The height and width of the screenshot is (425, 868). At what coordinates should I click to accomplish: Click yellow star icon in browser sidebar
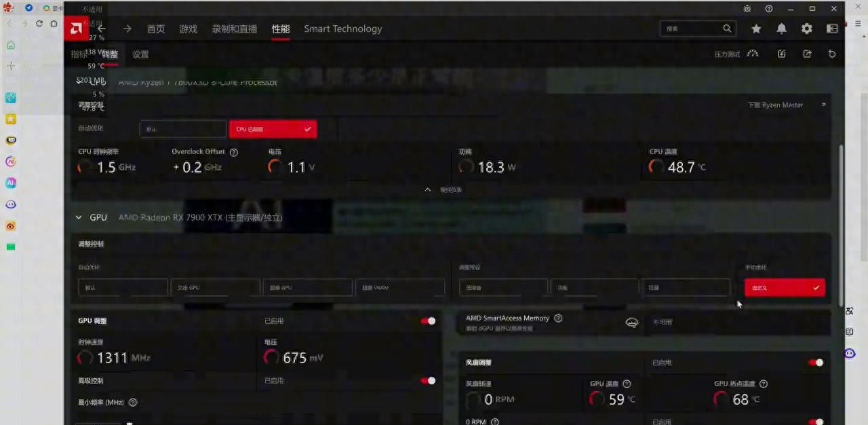click(11, 119)
